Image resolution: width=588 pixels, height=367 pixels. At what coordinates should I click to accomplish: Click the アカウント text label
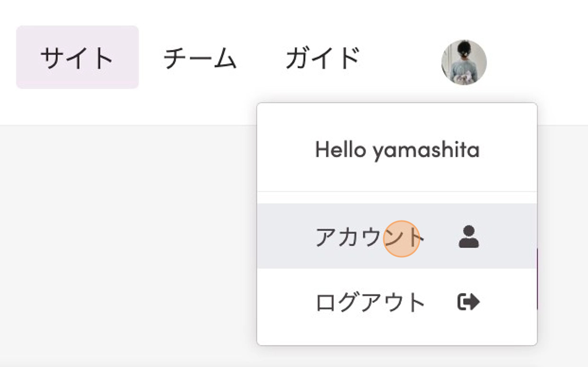click(369, 237)
